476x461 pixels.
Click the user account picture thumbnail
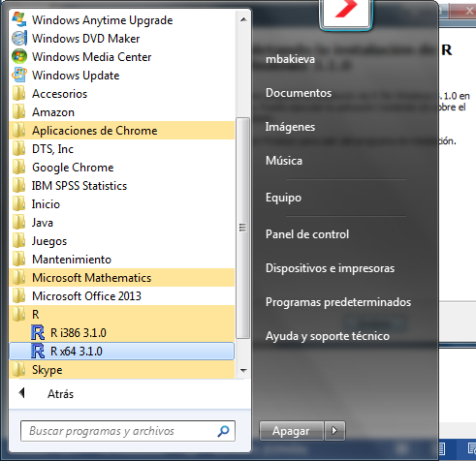[x=346, y=14]
